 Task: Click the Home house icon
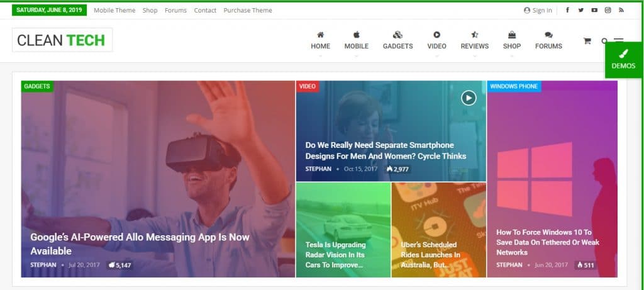click(320, 35)
